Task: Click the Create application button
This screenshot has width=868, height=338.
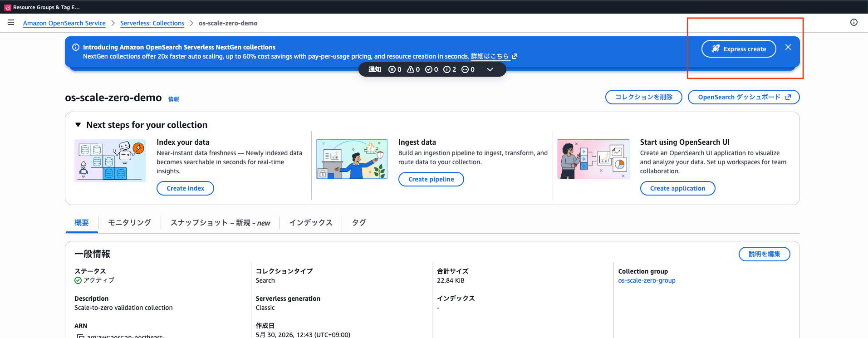Action: tap(677, 188)
